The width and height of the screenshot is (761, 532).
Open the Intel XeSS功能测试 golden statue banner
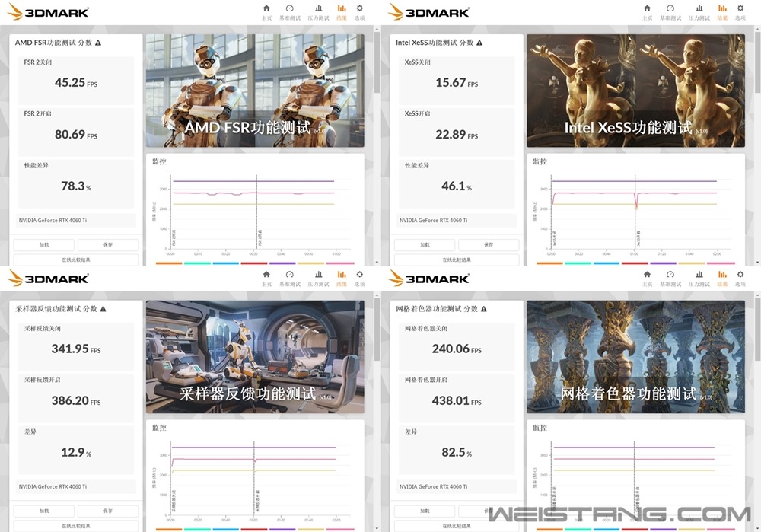click(635, 91)
